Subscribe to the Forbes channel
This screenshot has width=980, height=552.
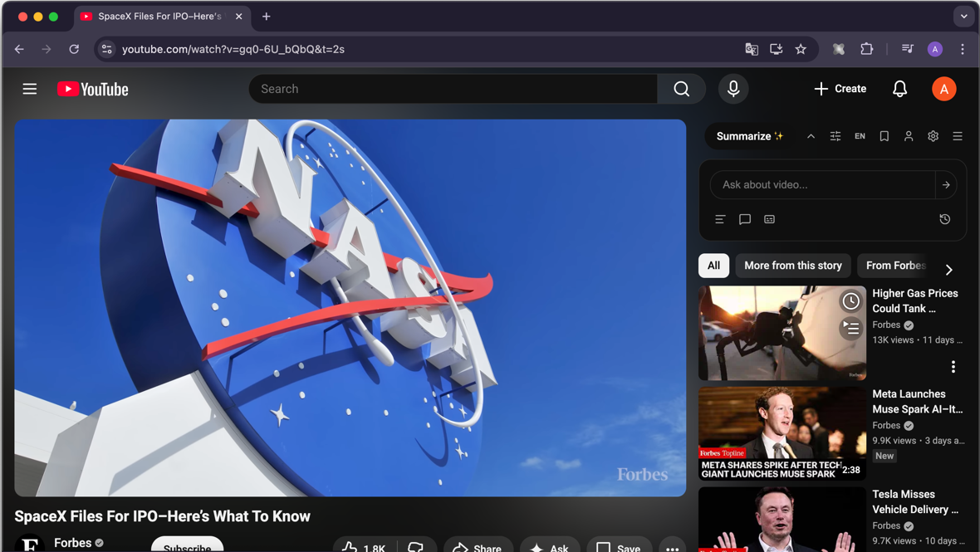[x=187, y=545]
